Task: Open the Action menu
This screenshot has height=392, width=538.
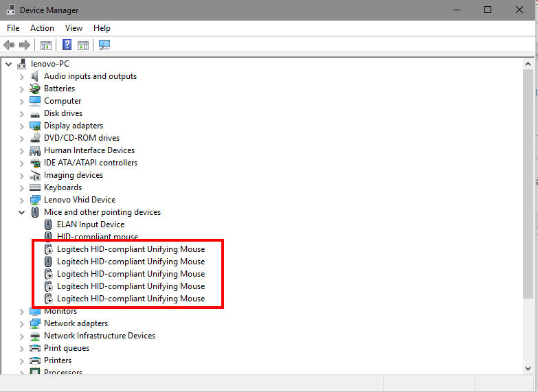Action: point(42,28)
